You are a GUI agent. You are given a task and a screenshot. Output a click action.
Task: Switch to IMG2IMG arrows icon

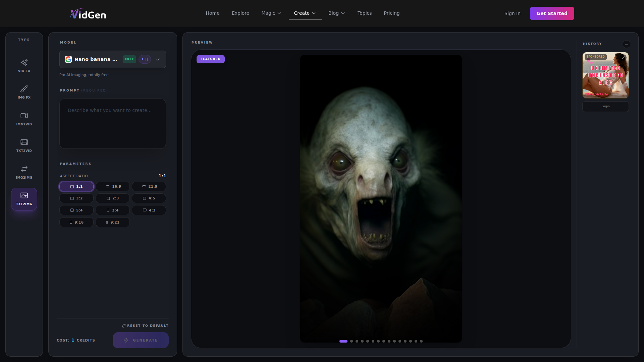coord(24,169)
